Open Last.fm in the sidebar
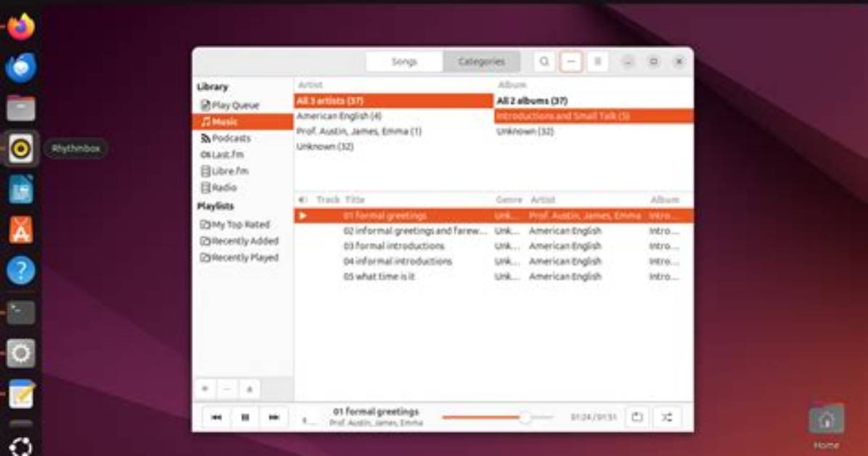The image size is (868, 456). pos(243,155)
